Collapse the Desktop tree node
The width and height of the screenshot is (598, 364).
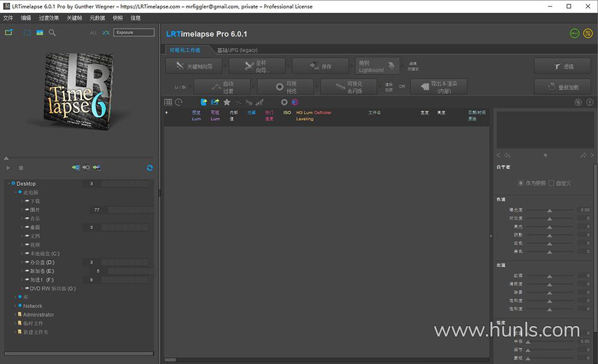[x=9, y=184]
